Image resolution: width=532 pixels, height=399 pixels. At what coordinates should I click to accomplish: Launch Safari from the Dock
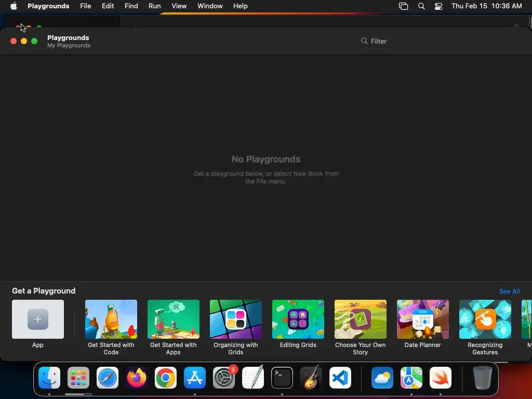(x=108, y=378)
